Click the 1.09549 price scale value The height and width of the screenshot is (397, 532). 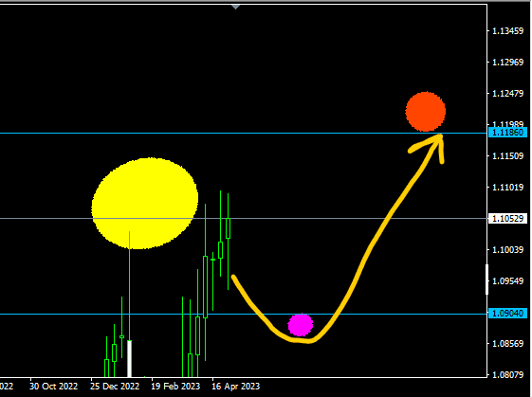point(508,281)
